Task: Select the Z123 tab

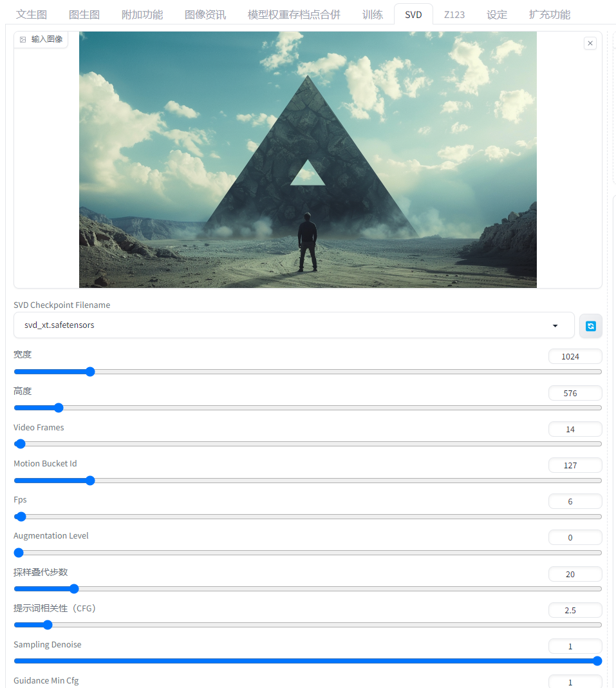Action: 454,14
